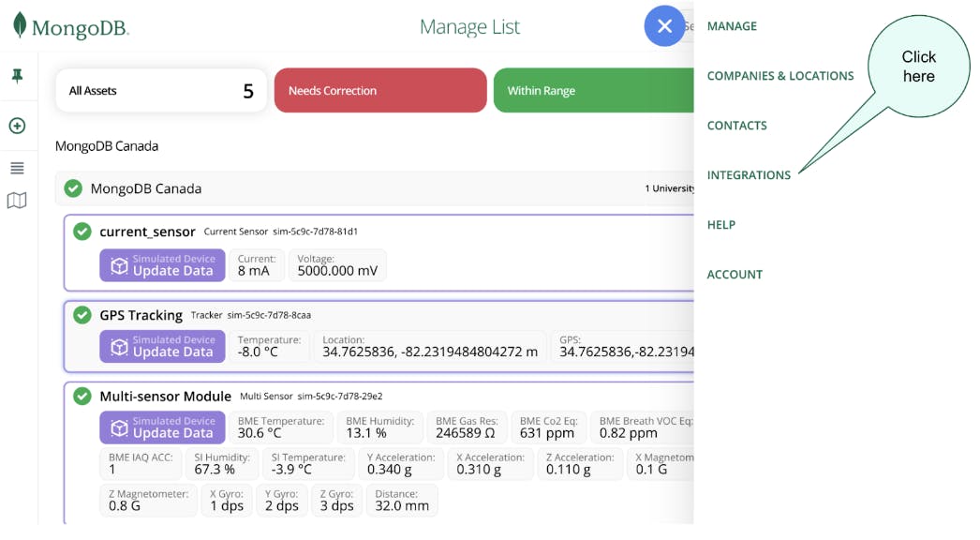This screenshot has height=540, width=980.
Task: Open Integrations from the side menu
Action: pyautogui.click(x=749, y=175)
